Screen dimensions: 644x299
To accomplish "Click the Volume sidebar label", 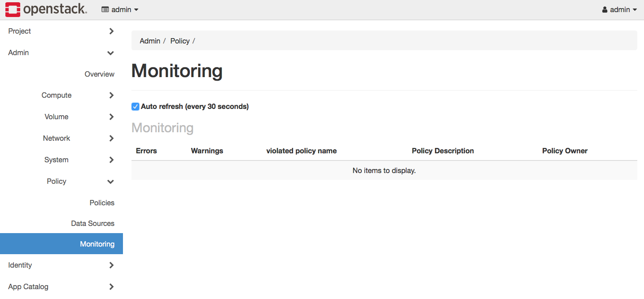I will 57,117.
